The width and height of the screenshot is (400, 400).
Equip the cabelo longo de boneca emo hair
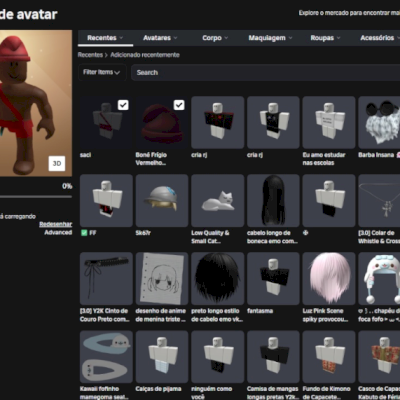(x=273, y=200)
